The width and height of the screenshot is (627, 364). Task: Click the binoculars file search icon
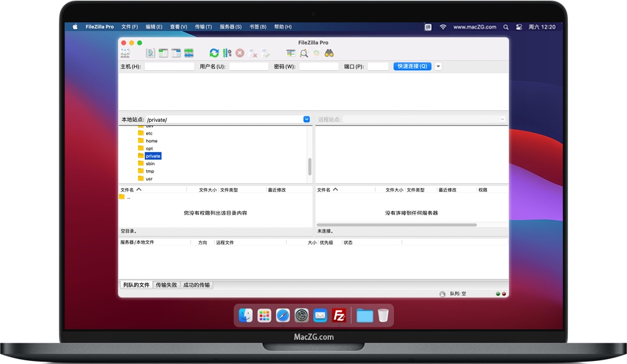point(329,53)
